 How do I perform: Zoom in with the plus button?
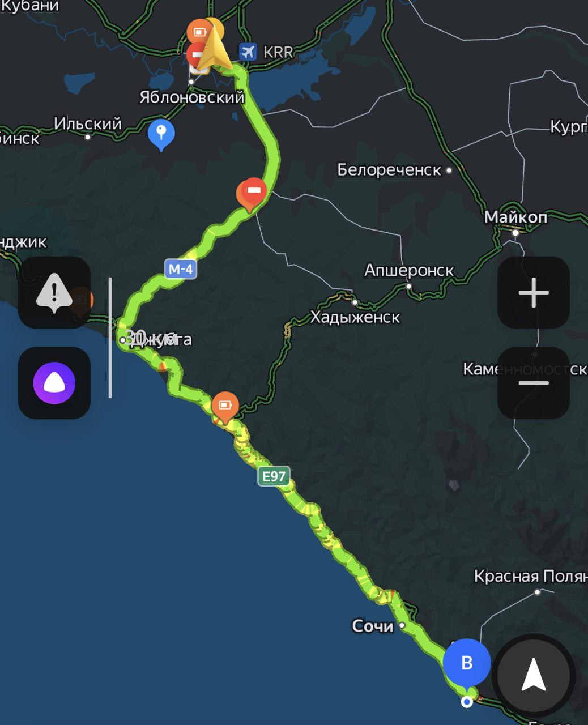coord(534,292)
